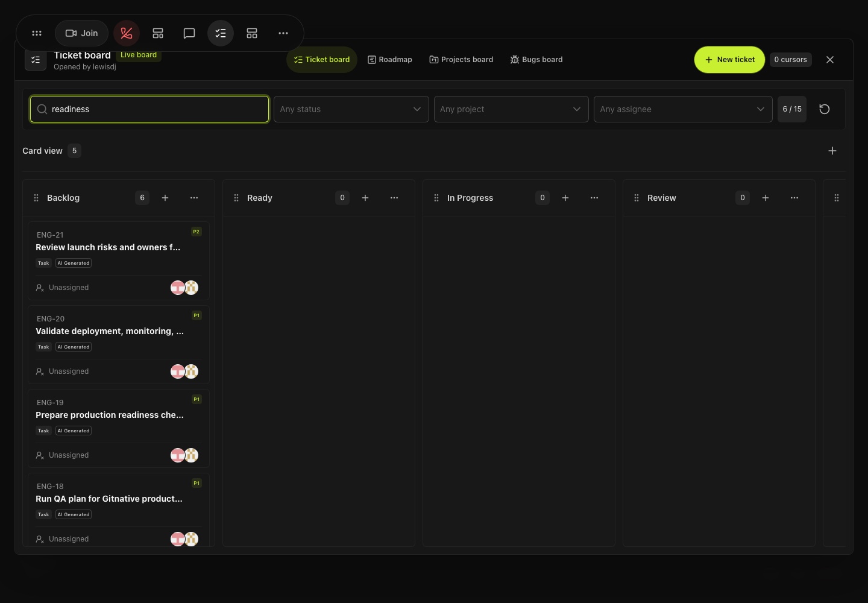Open the Review column options menu
This screenshot has height=603, width=868.
click(794, 198)
